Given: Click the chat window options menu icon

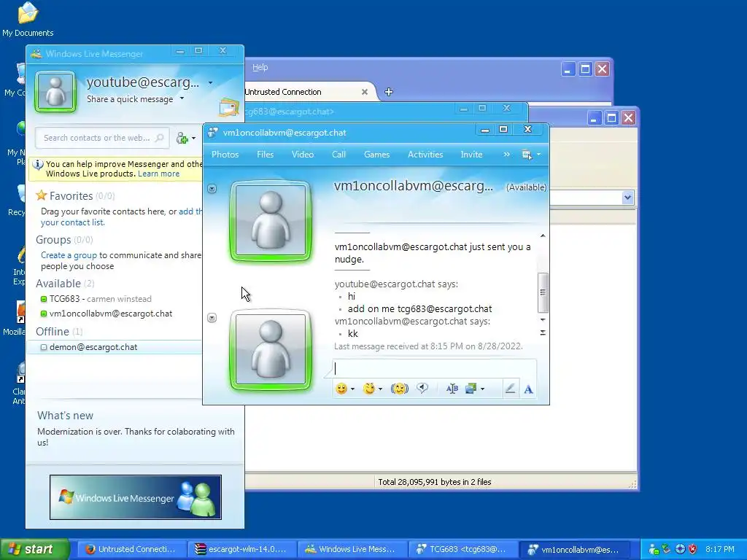Looking at the screenshot, I should pyautogui.click(x=527, y=155).
